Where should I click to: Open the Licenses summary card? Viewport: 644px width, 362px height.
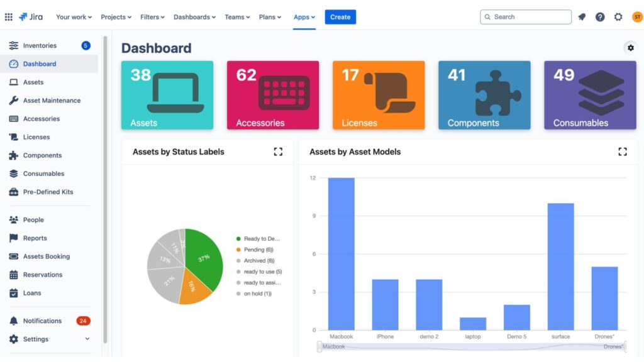[x=379, y=95]
